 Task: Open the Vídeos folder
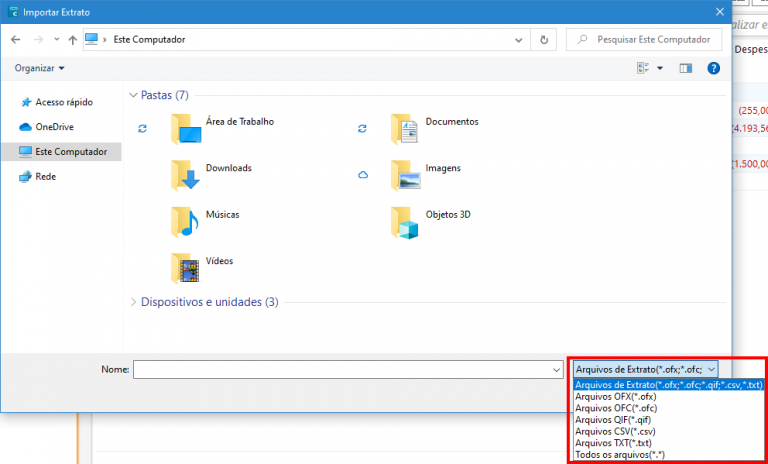pyautogui.click(x=218, y=261)
